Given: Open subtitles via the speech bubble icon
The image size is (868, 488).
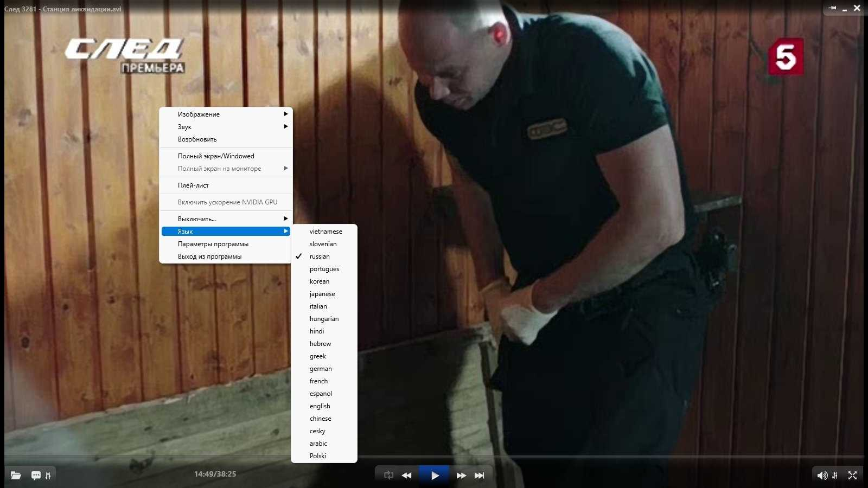Looking at the screenshot, I should pos(36,476).
